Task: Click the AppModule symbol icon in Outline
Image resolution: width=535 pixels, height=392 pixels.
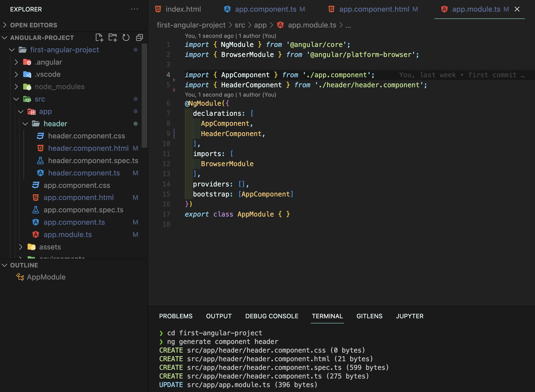Action: (20, 277)
